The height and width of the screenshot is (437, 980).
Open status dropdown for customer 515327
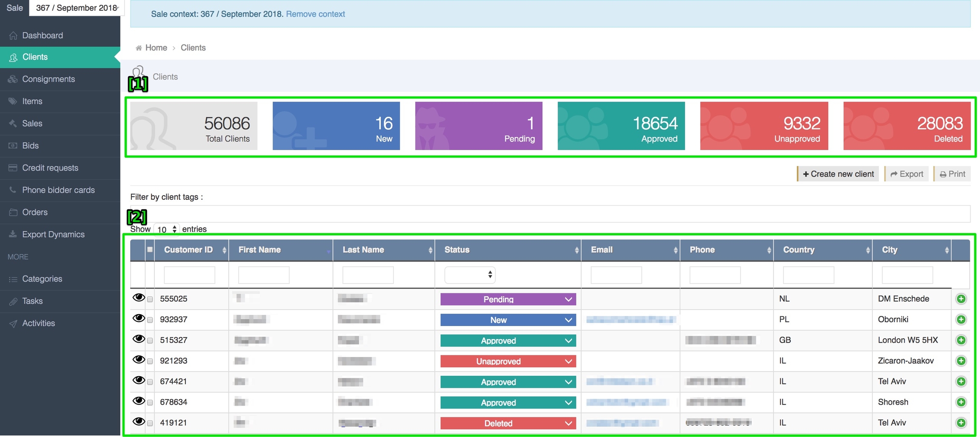[x=508, y=341]
